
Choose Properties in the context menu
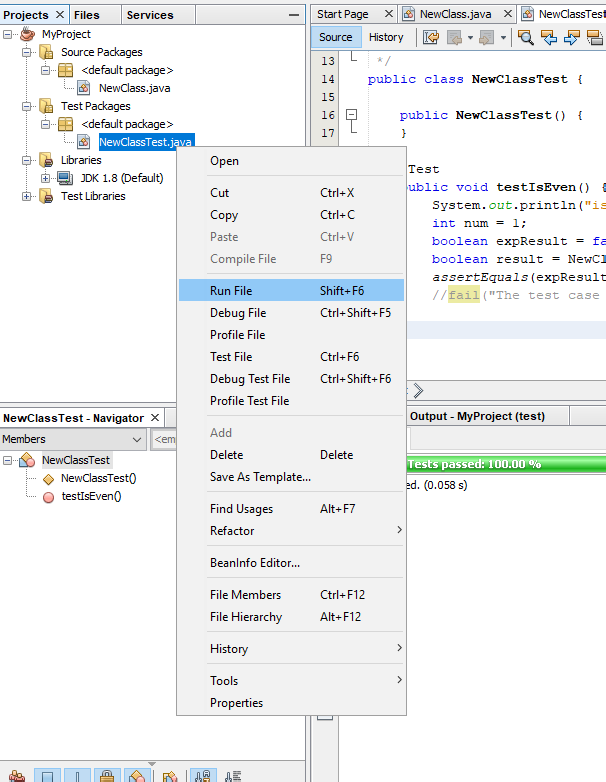click(291, 703)
